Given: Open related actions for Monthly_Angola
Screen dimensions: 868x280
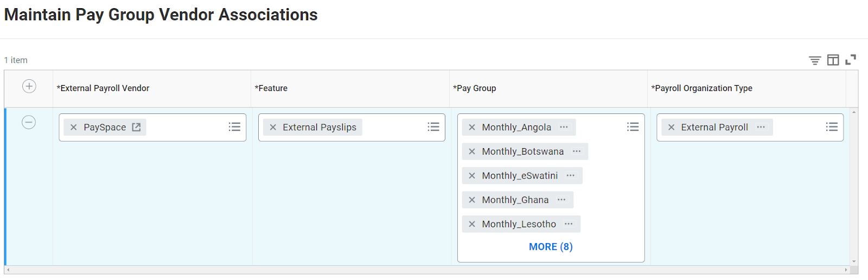Looking at the screenshot, I should tap(564, 127).
